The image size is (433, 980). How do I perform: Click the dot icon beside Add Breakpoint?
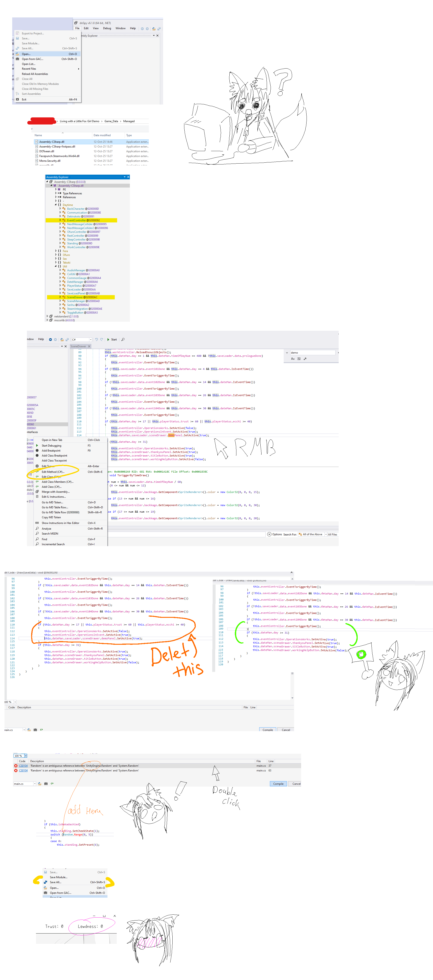coord(37,450)
